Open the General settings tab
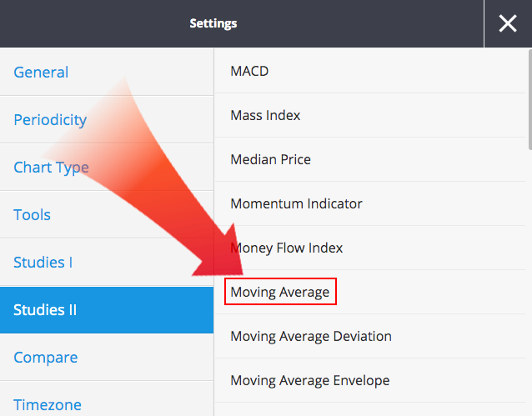The image size is (532, 416). [41, 73]
